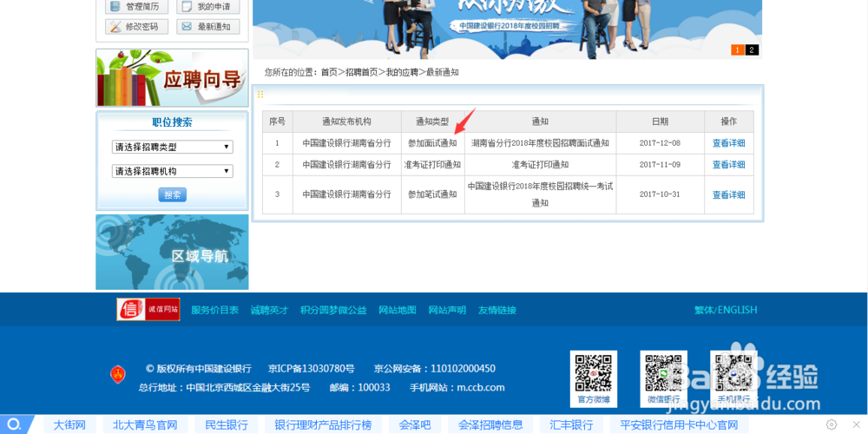The height and width of the screenshot is (434, 868).
Task: Click the 诚信网站 trust badge icon
Action: pos(148,310)
